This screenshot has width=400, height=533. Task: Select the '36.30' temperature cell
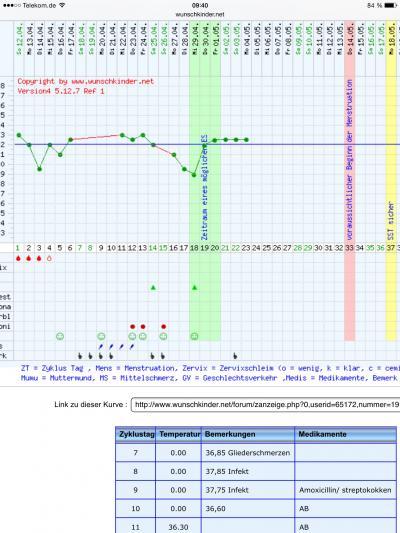pos(178,527)
